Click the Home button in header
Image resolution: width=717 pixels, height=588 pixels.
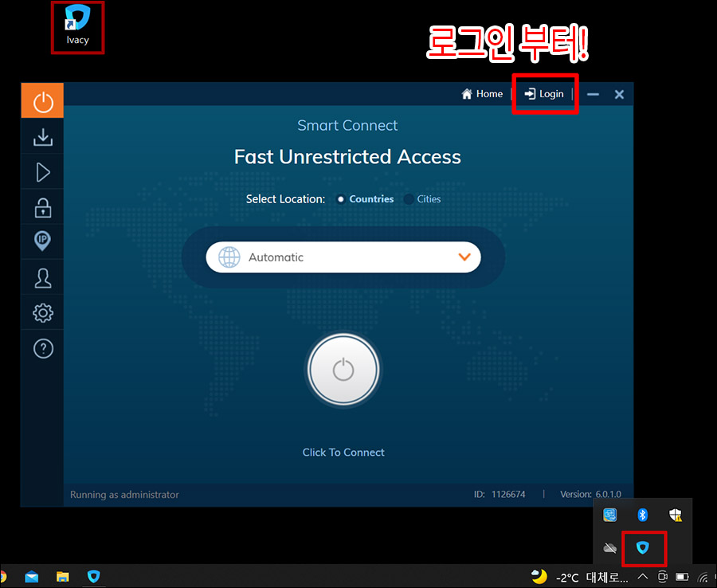482,94
